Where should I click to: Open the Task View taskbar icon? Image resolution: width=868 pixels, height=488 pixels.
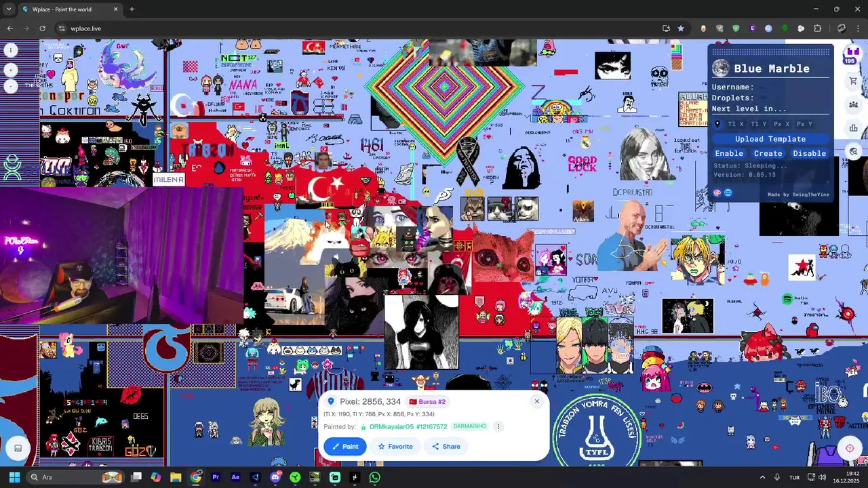(136, 477)
